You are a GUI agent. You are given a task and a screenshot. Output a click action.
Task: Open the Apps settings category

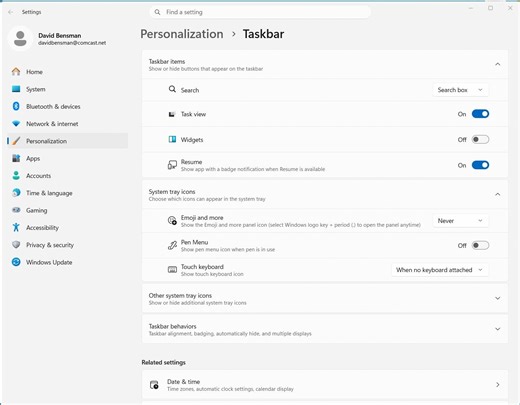pyautogui.click(x=33, y=158)
